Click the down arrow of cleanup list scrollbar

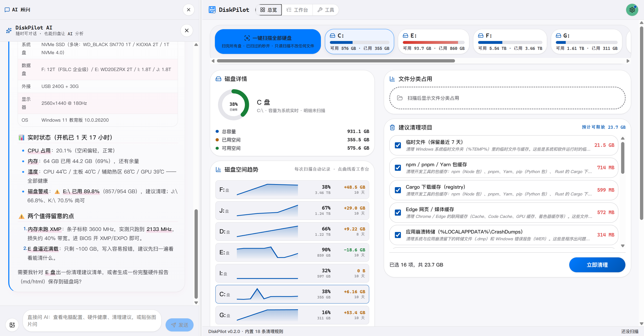[x=623, y=246]
